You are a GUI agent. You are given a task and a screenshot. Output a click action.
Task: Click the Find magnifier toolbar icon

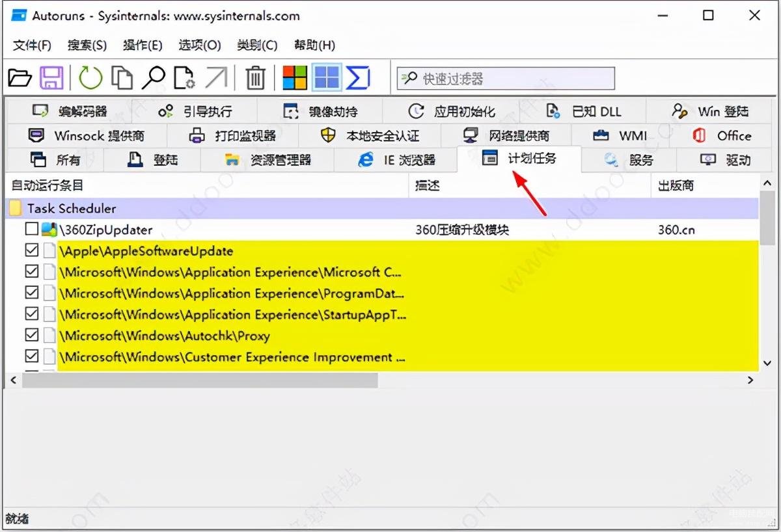[x=154, y=78]
